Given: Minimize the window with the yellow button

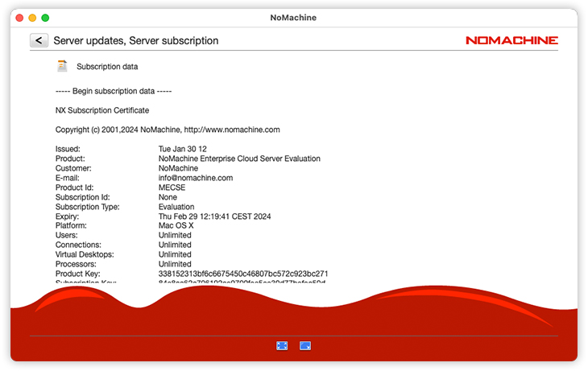Looking at the screenshot, I should point(32,17).
